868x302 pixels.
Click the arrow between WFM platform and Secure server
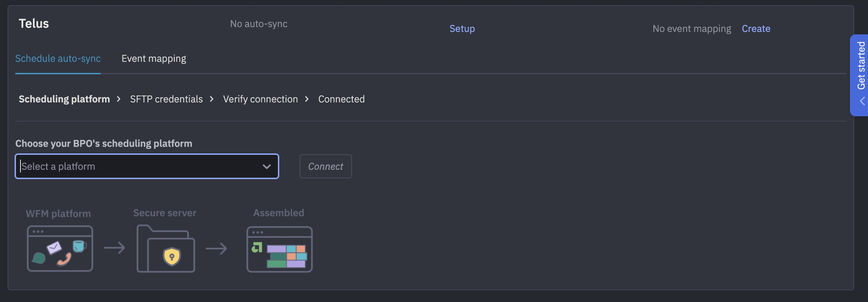click(114, 248)
